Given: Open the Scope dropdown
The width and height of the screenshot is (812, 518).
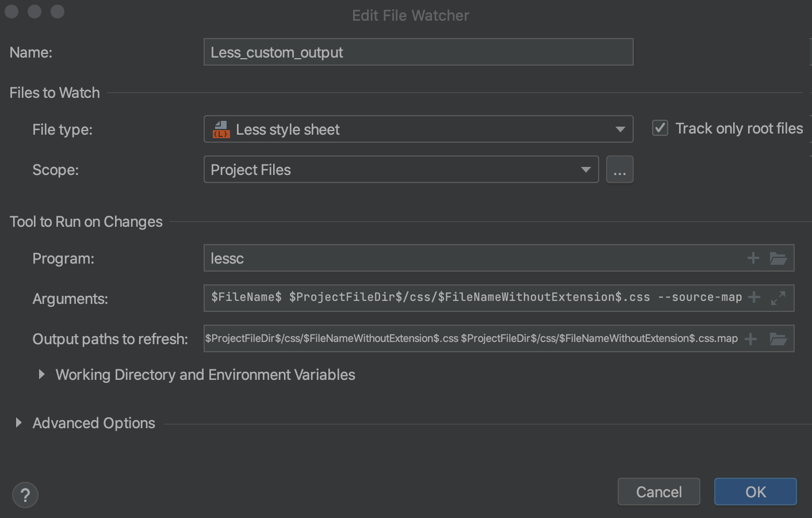Looking at the screenshot, I should [x=586, y=169].
